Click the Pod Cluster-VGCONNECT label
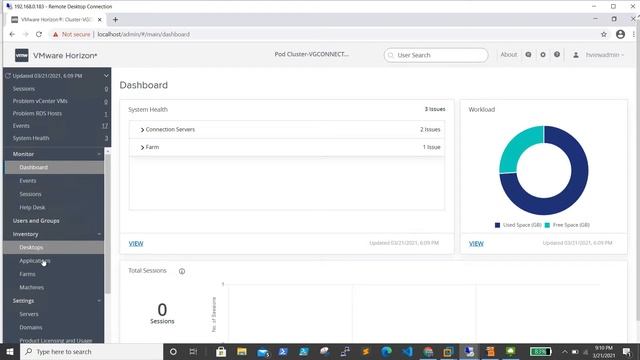The height and width of the screenshot is (360, 640). pos(312,54)
